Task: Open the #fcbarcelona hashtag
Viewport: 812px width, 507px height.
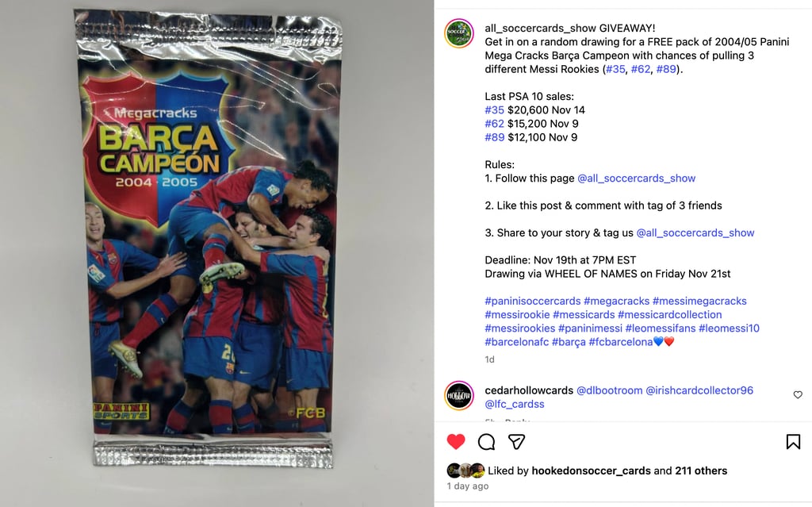Action: pyautogui.click(x=620, y=342)
